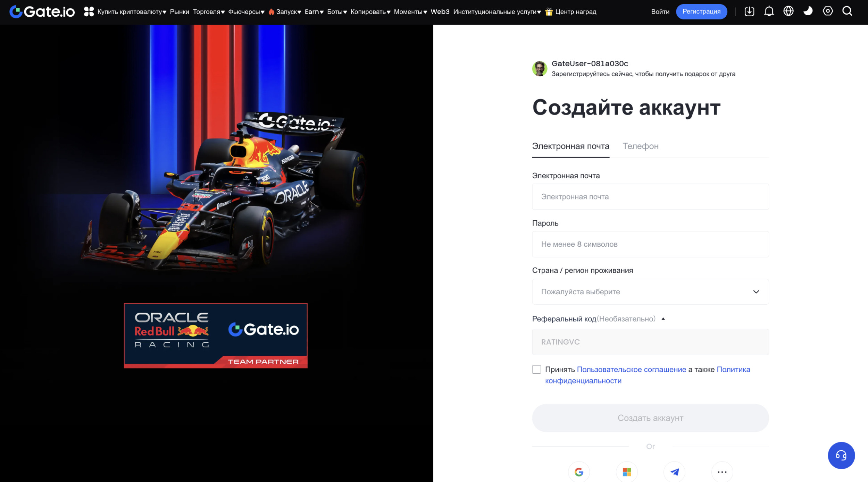Click the download app icon in header
Image resolution: width=868 pixels, height=482 pixels.
pyautogui.click(x=749, y=11)
